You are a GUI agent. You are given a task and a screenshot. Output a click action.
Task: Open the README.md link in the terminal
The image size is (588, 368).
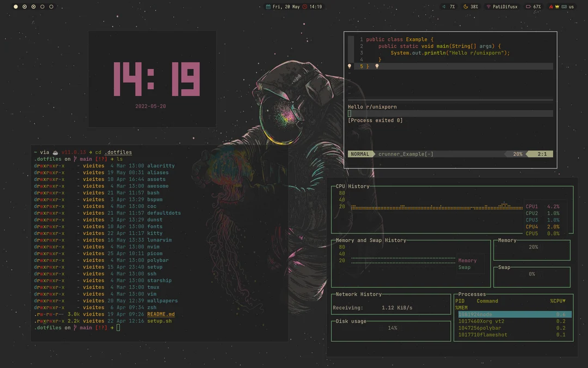tap(162, 314)
